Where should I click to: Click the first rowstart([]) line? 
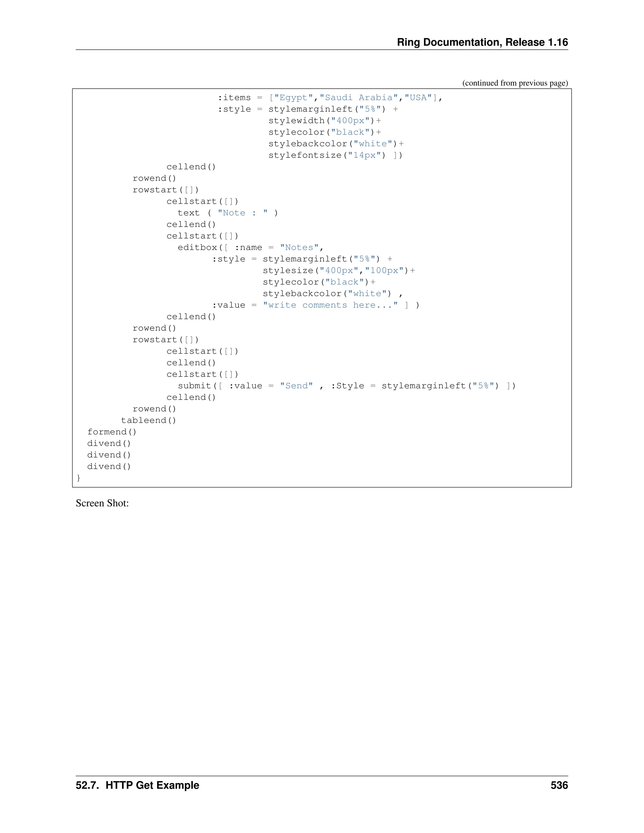166,190
